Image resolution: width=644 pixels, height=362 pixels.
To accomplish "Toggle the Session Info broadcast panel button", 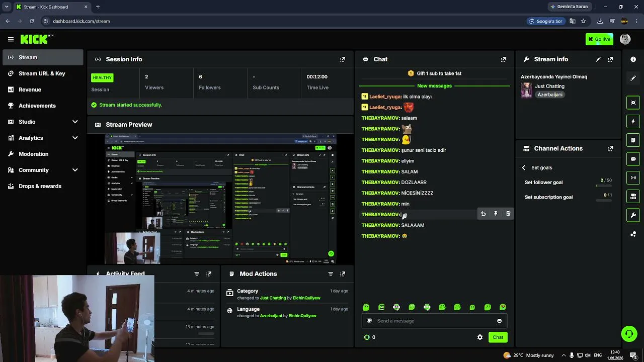I will [633, 177].
